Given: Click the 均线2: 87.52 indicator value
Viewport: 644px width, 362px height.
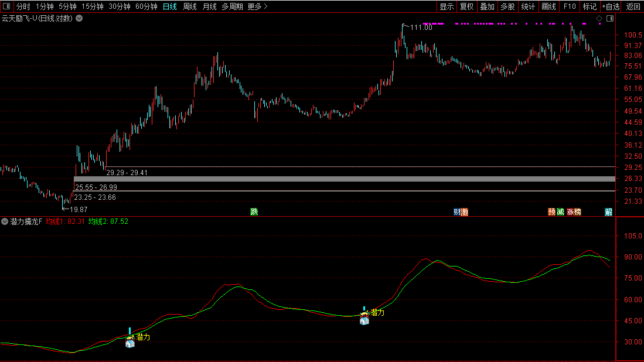Looking at the screenshot, I should [x=108, y=221].
